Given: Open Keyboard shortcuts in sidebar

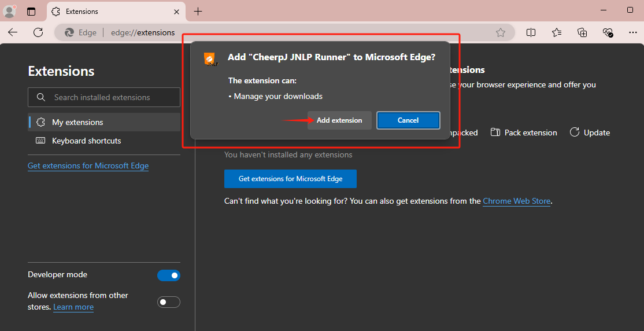Looking at the screenshot, I should 86,141.
